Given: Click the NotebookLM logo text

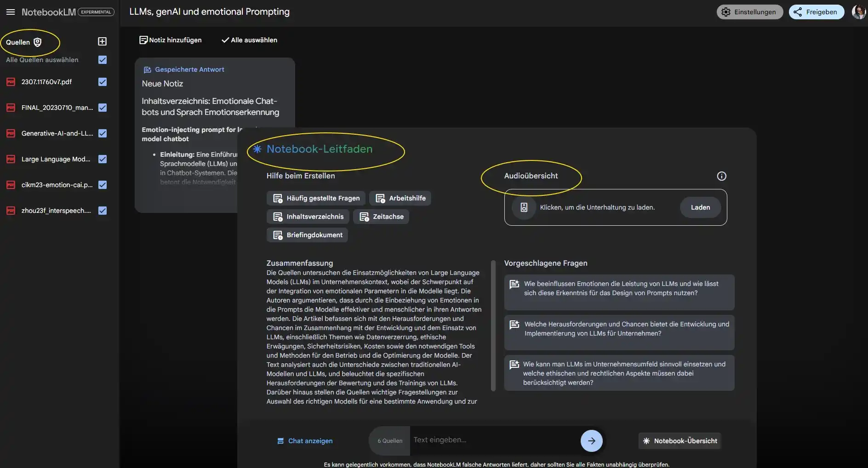Looking at the screenshot, I should pyautogui.click(x=49, y=12).
